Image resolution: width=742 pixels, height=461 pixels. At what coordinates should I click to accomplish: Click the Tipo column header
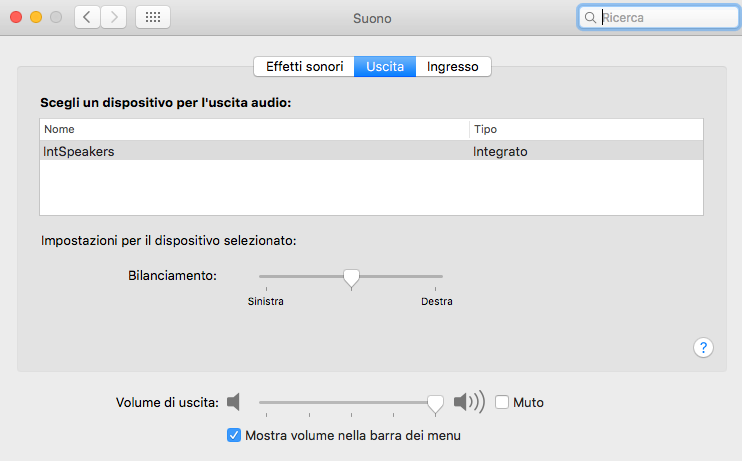click(x=586, y=129)
